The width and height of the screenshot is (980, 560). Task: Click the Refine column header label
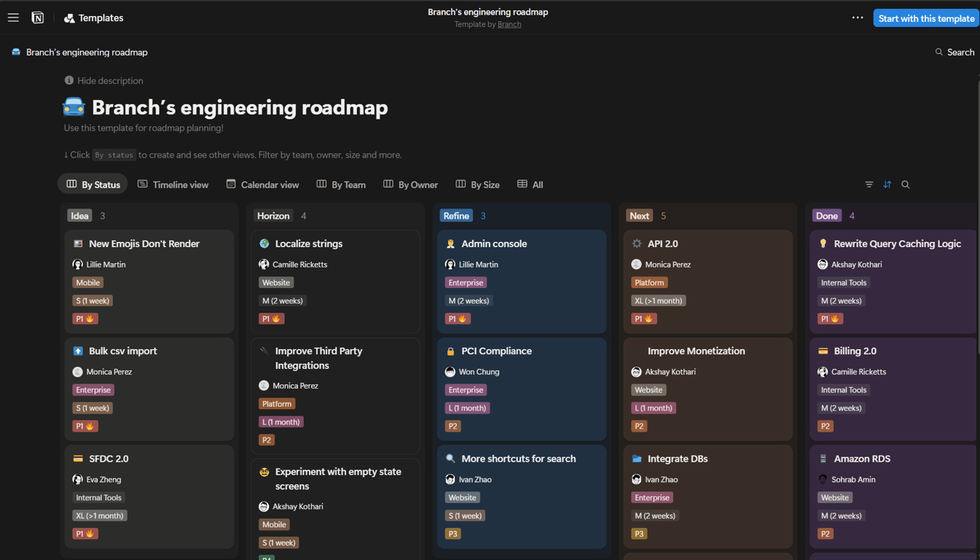(456, 216)
